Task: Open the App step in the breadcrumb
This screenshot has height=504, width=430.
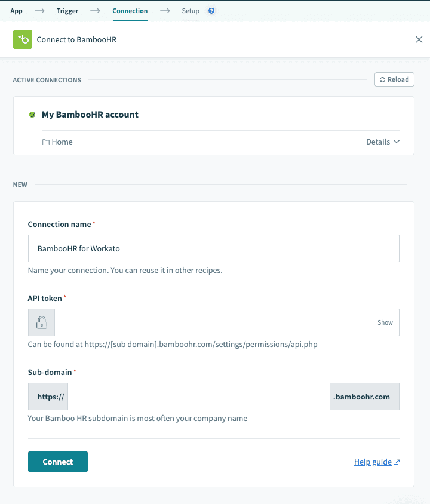Action: (16, 10)
